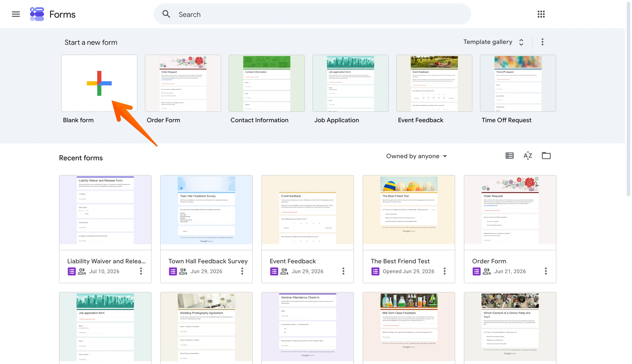This screenshot has width=632, height=364.
Task: Click 'Job Application' template label
Action: pyautogui.click(x=337, y=120)
